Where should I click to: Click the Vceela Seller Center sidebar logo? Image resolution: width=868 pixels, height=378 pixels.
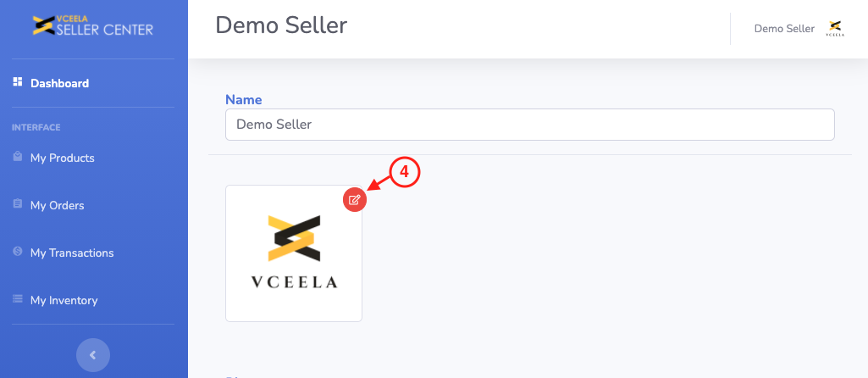tap(93, 26)
